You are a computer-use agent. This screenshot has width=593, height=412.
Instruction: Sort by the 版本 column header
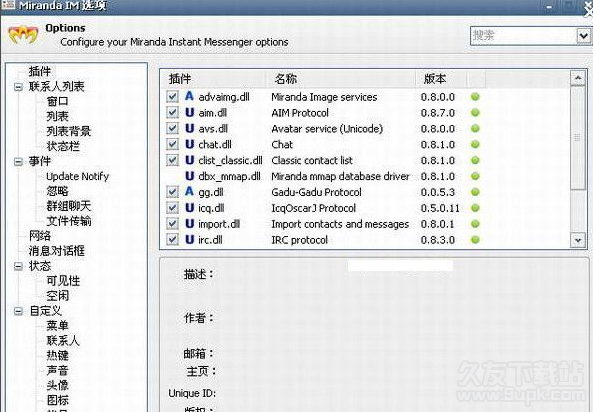click(x=441, y=79)
